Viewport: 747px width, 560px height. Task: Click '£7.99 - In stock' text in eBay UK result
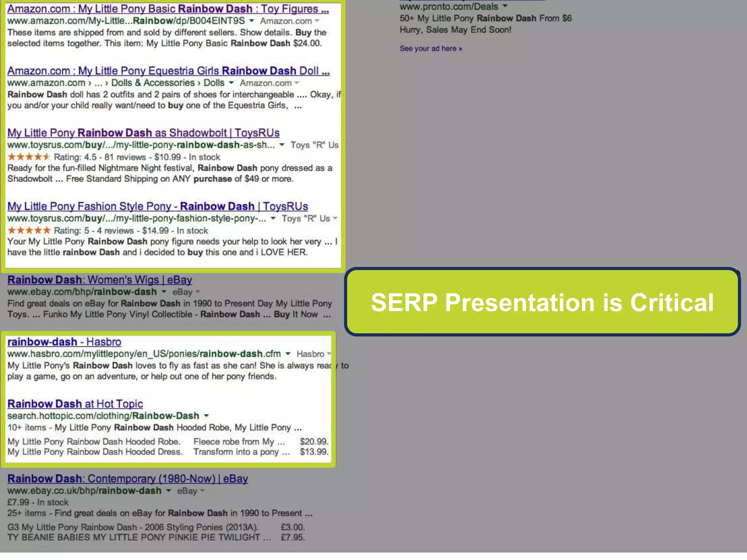click(x=38, y=502)
